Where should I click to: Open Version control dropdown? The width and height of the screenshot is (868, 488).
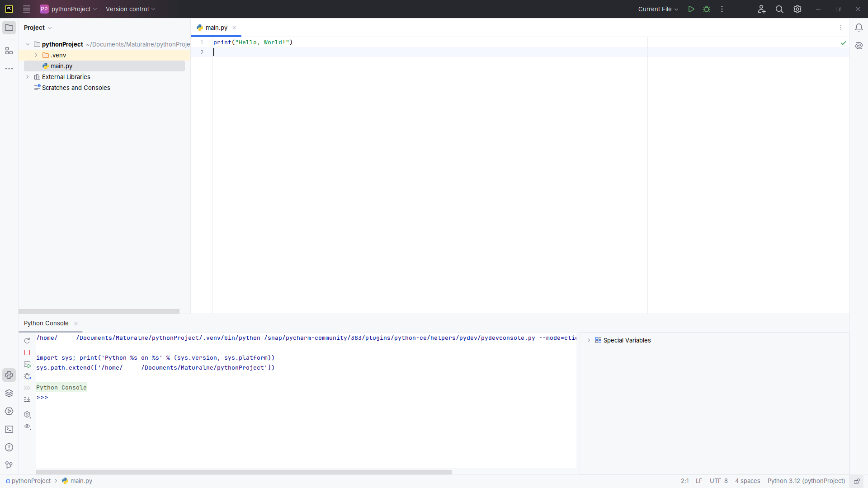click(130, 9)
